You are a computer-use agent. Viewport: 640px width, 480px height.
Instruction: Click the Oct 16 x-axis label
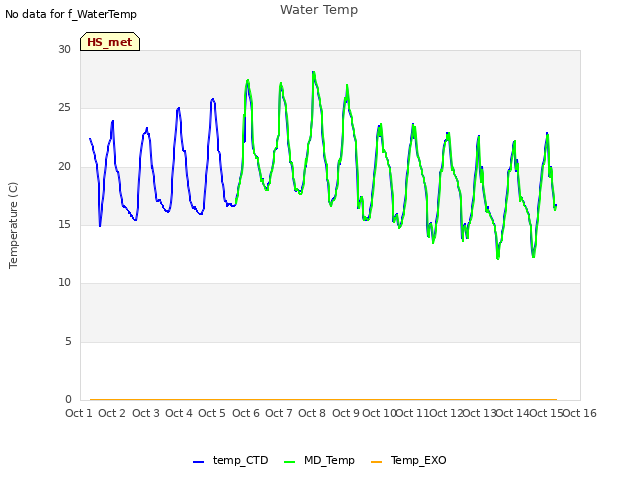(x=580, y=413)
